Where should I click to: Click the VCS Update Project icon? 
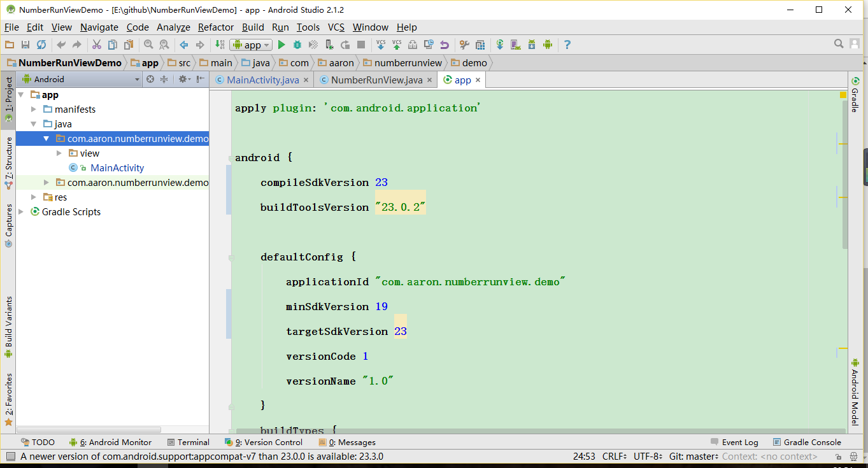[x=381, y=45]
